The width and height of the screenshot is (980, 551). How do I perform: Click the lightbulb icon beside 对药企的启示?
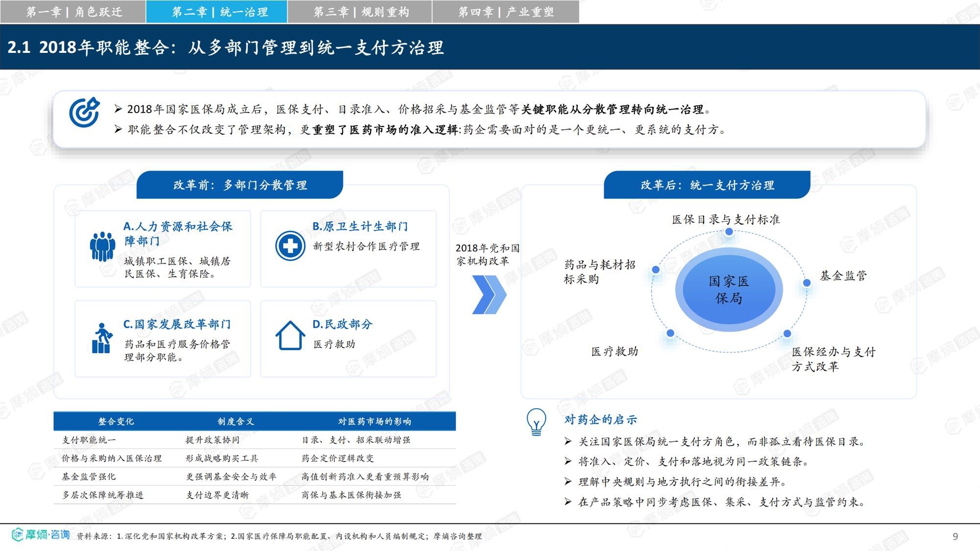pyautogui.click(x=536, y=422)
